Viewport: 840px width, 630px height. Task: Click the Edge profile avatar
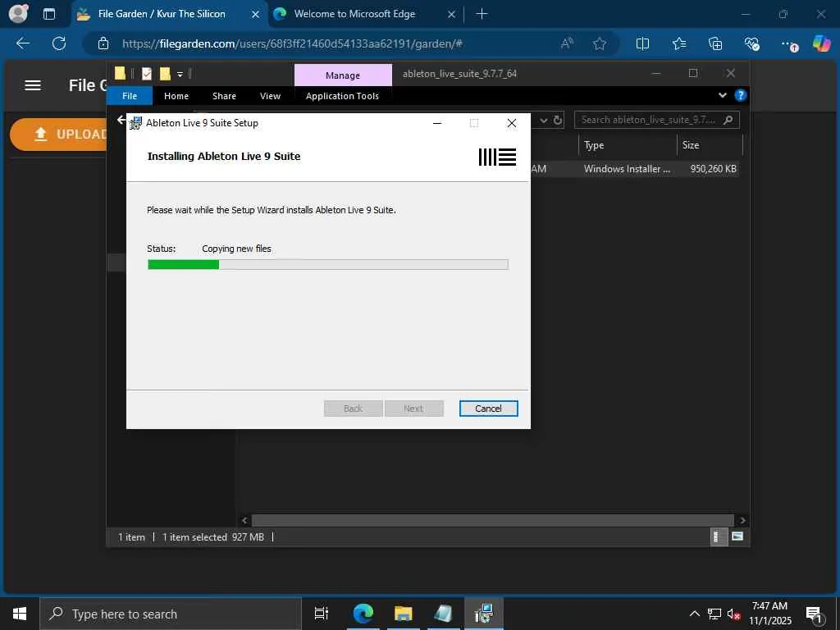[x=19, y=13]
